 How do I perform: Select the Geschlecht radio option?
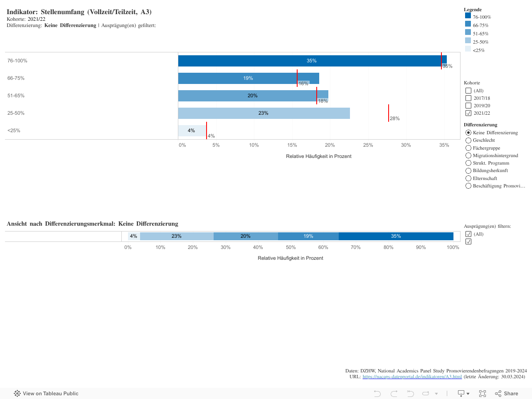(468, 140)
